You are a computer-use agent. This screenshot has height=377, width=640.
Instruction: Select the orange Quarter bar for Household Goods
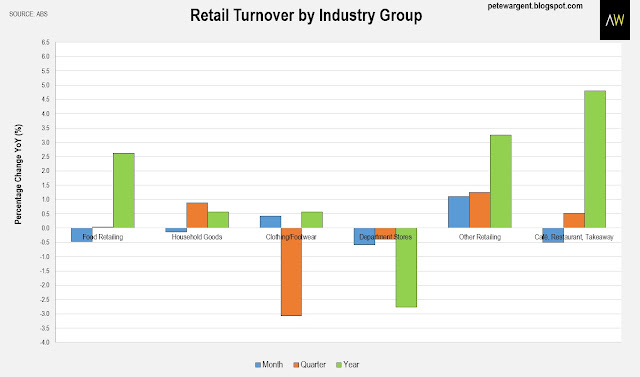(x=197, y=215)
